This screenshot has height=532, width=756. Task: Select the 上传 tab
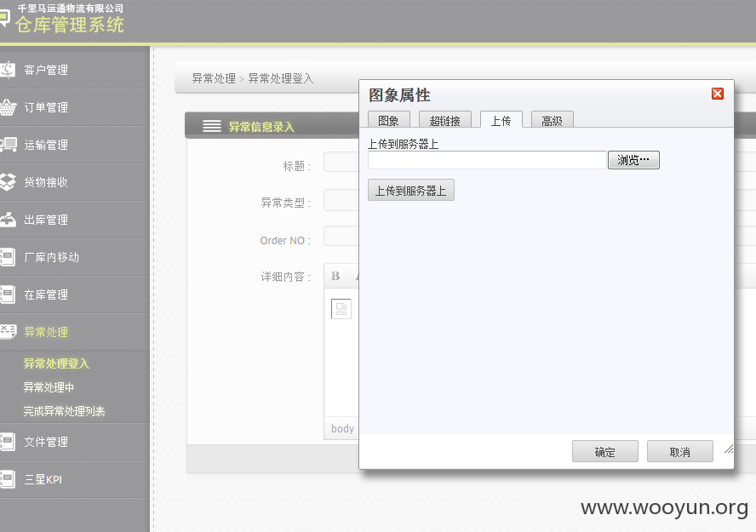pyautogui.click(x=501, y=121)
